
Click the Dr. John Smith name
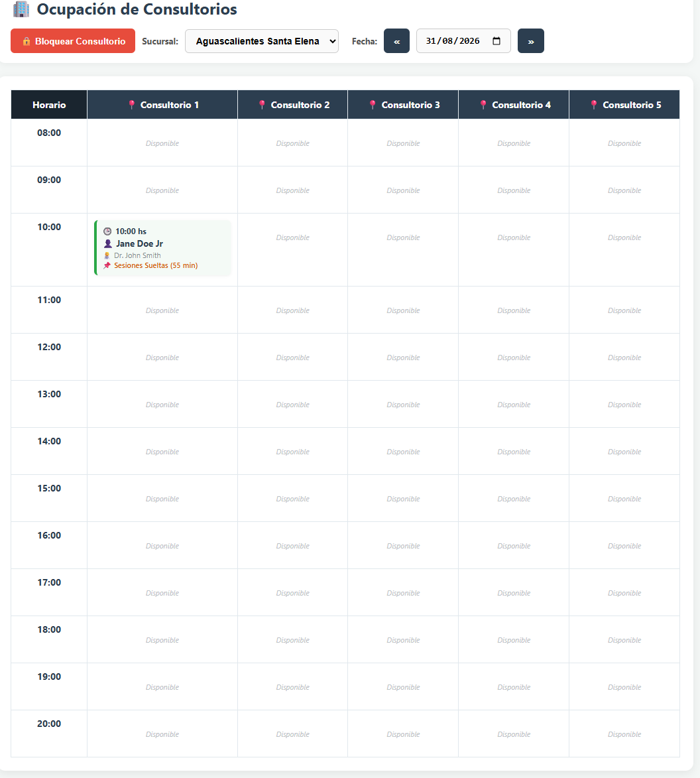(137, 255)
